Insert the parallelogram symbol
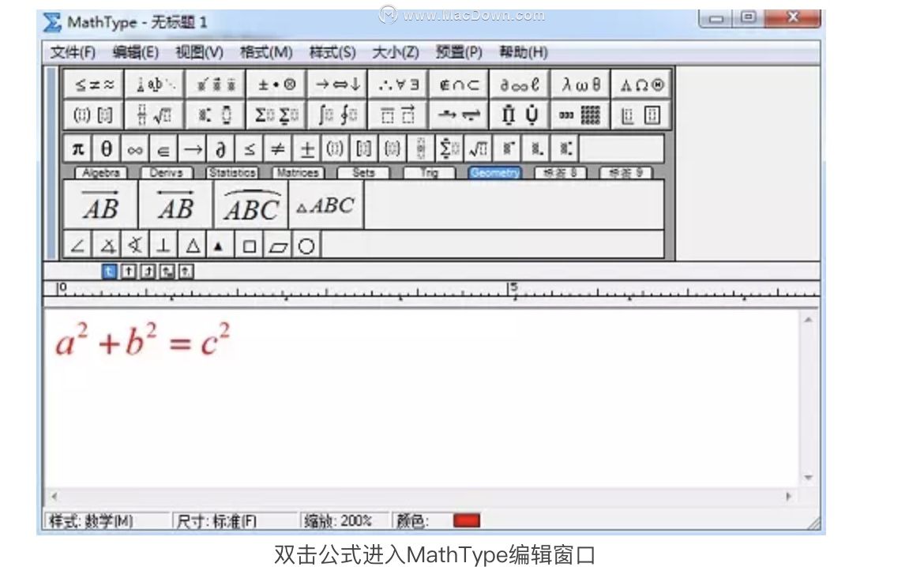 point(278,245)
